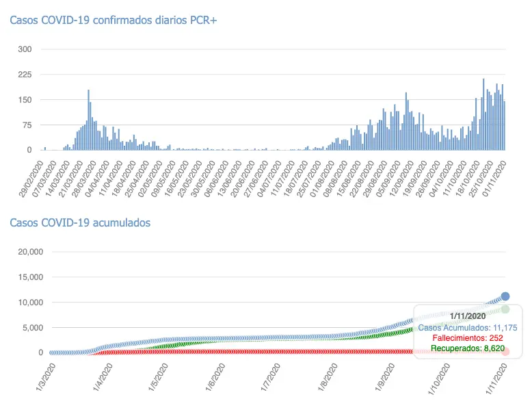
Task: Select "Recuperados: 8,620" in the tooltip
Action: pyautogui.click(x=468, y=348)
